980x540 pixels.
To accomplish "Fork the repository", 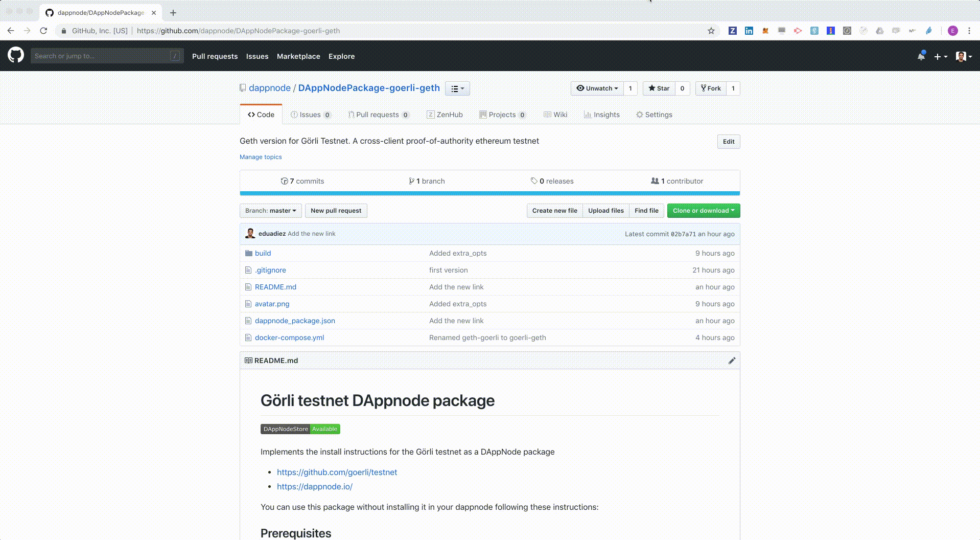I will pyautogui.click(x=710, y=88).
